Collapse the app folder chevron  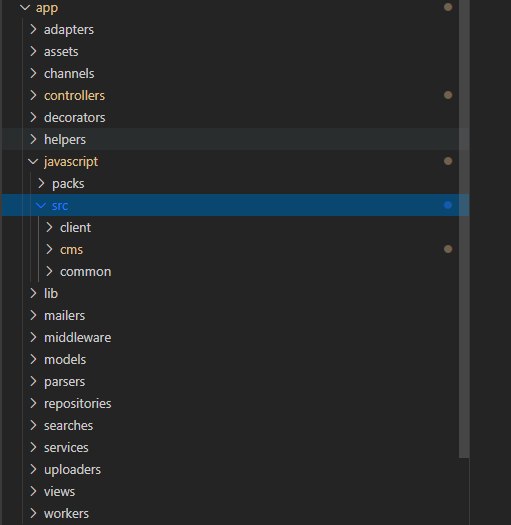pyautogui.click(x=25, y=8)
